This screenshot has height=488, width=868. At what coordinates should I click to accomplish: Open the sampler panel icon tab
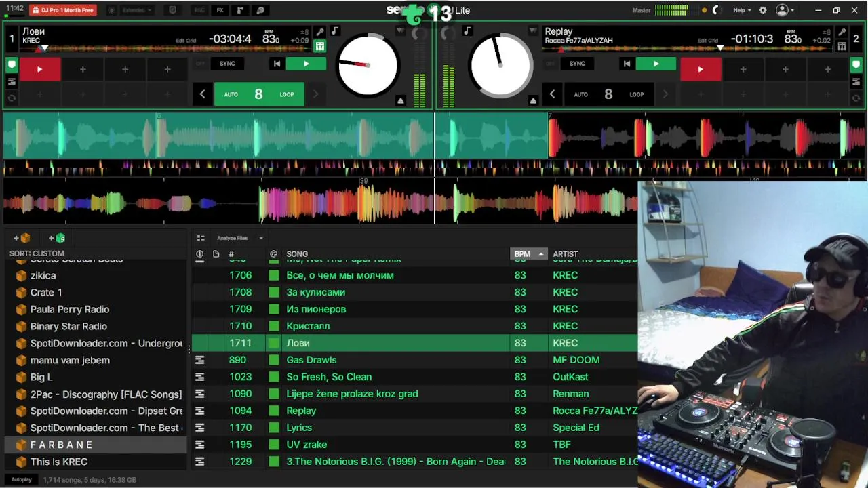click(240, 10)
